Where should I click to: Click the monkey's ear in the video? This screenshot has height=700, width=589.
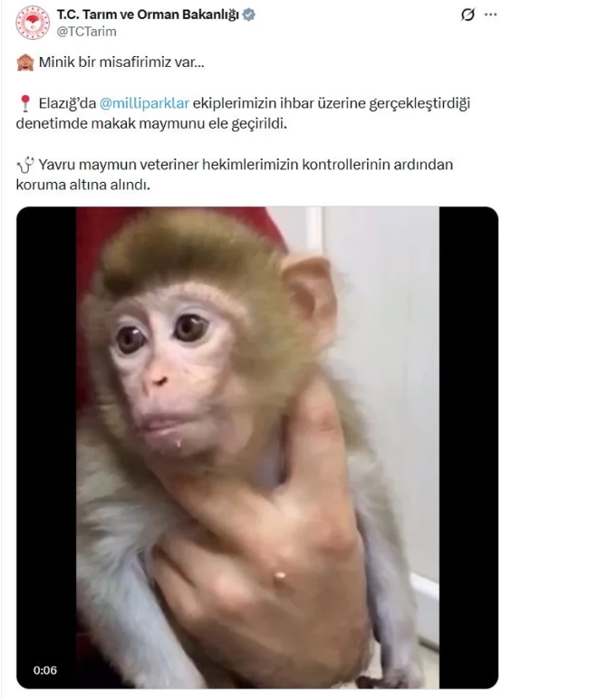(x=310, y=300)
